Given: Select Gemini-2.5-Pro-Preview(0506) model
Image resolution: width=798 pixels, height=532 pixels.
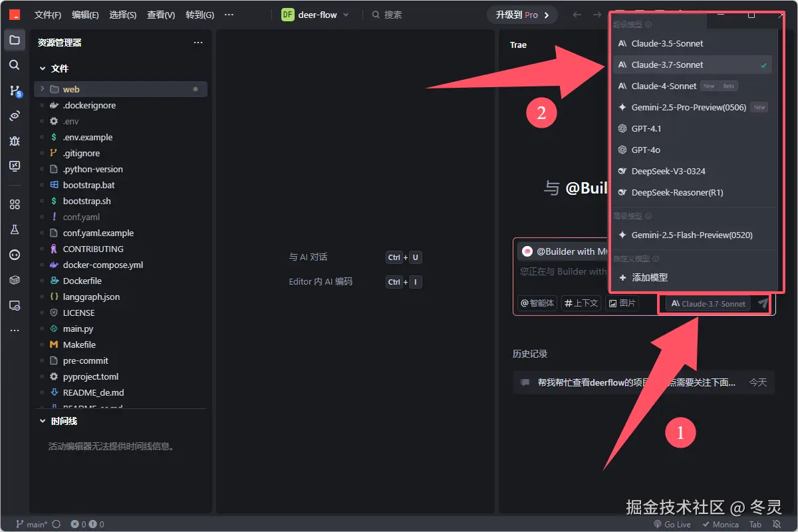Looking at the screenshot, I should [x=692, y=107].
